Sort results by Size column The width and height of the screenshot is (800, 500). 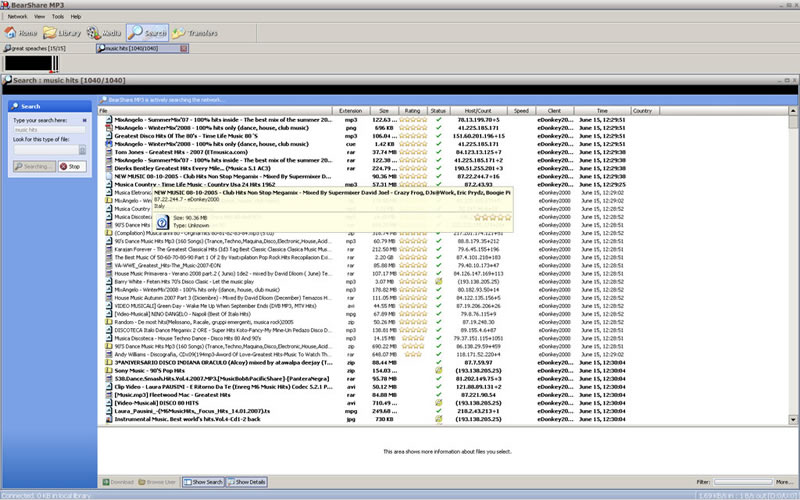pos(384,111)
